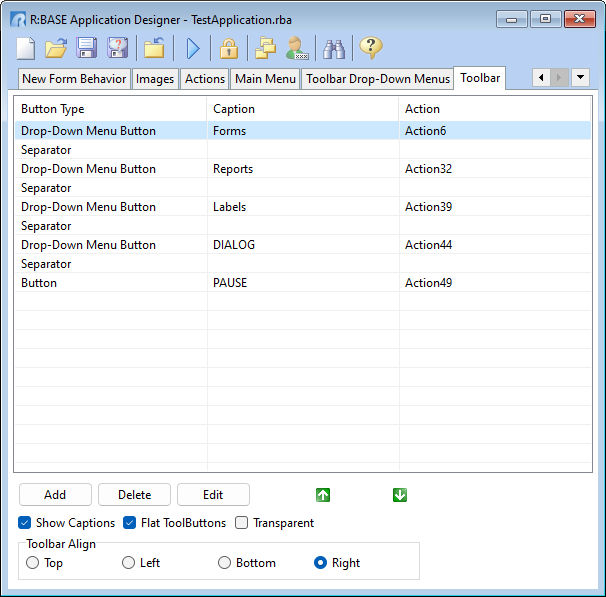Screen dimensions: 606x597
Task: Switch to the New Form Behavior tab
Action: [74, 79]
